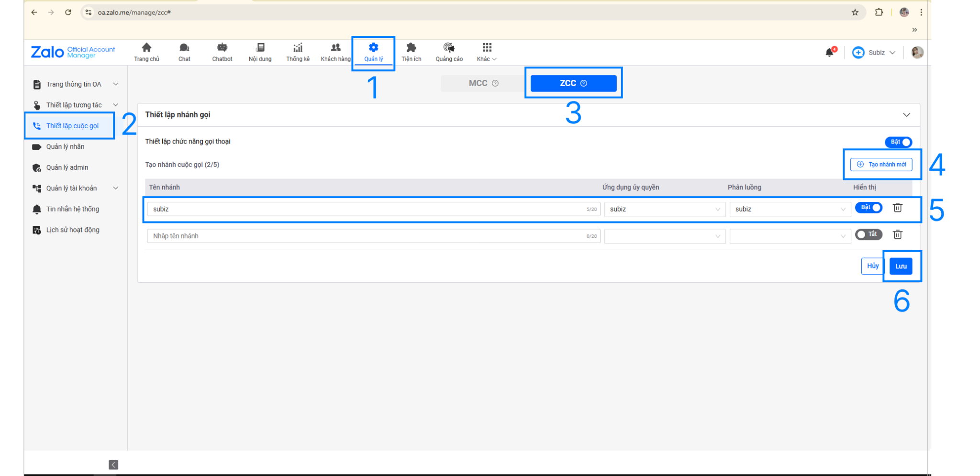
Task: Open Phân luồng dropdown for subiz row
Action: tap(790, 209)
